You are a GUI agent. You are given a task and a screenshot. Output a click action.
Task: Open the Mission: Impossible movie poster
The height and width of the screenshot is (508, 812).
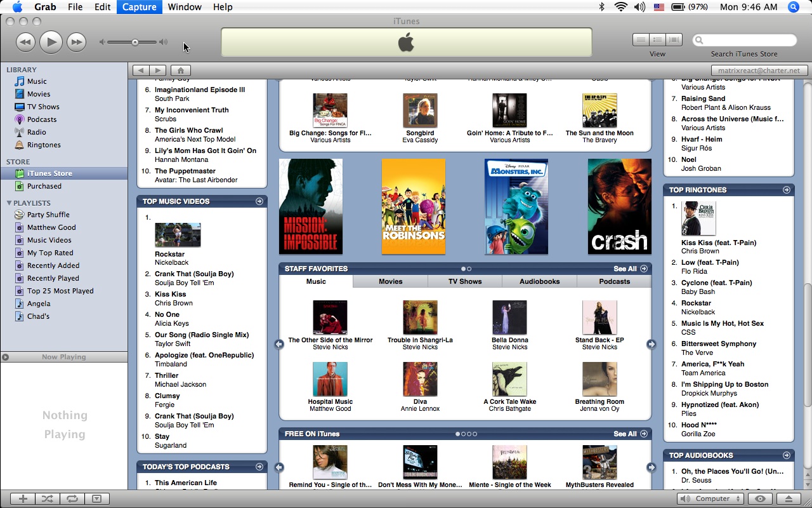coord(311,206)
